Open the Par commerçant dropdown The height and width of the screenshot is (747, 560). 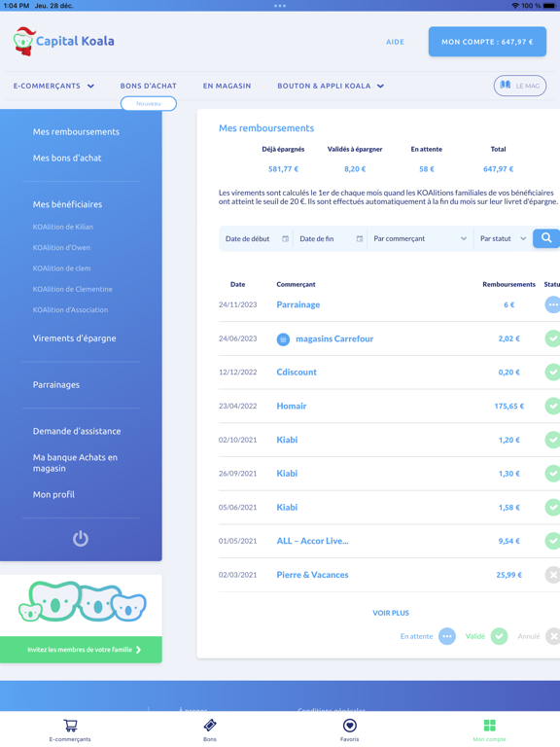click(x=420, y=238)
